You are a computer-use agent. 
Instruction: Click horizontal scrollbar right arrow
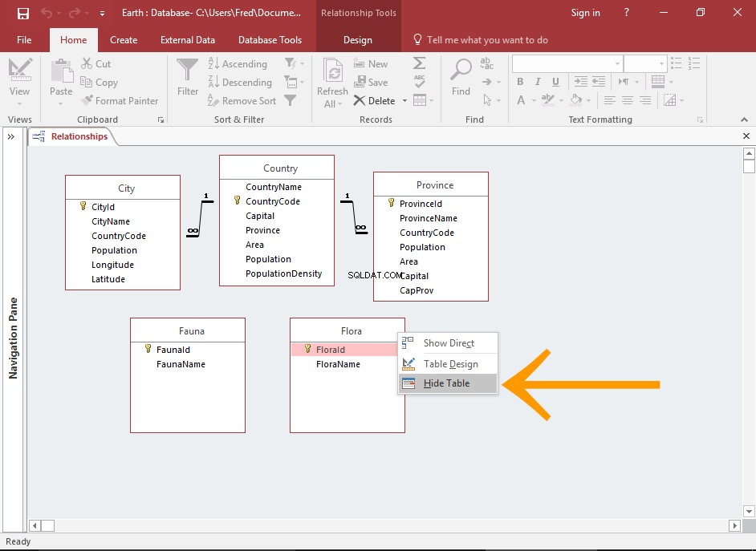tap(734, 525)
